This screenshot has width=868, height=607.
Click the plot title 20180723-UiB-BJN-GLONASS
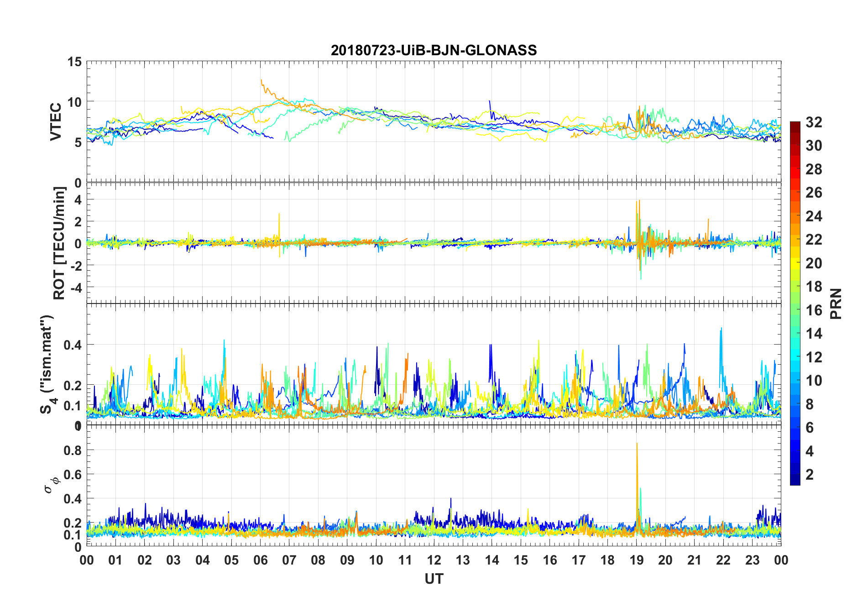[x=434, y=50]
